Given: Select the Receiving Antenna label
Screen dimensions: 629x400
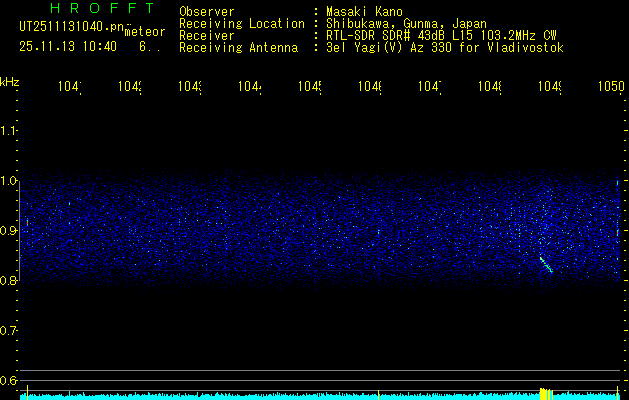Looking at the screenshot, I should 238,47.
